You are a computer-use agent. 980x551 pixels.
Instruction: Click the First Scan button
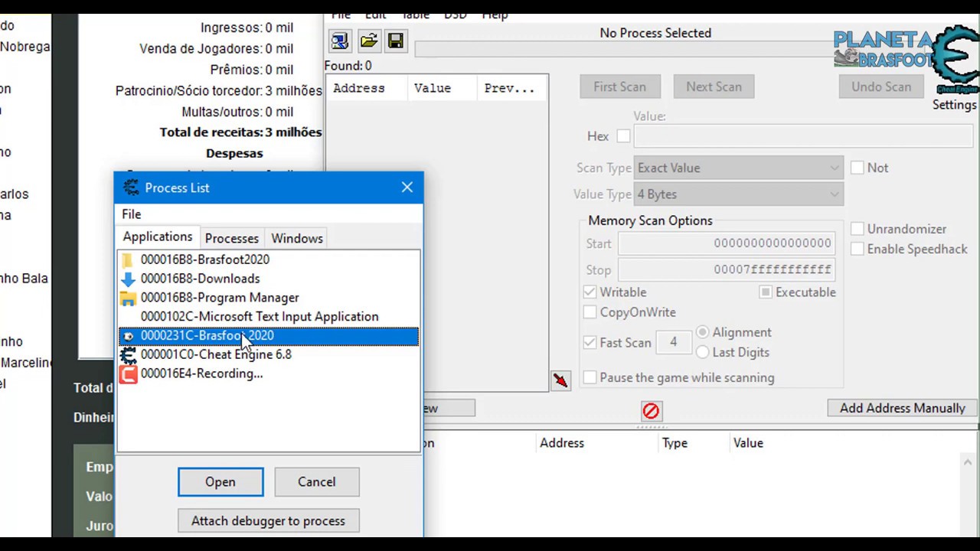619,86
